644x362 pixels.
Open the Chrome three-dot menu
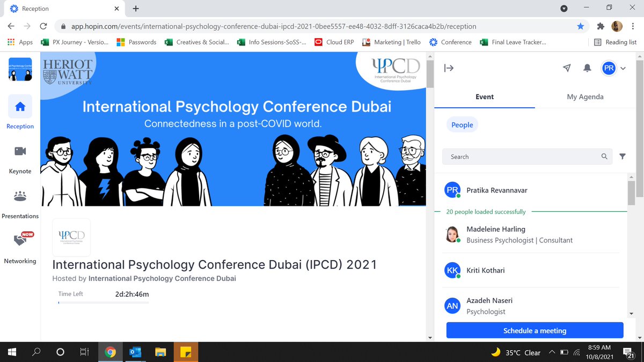click(x=633, y=26)
